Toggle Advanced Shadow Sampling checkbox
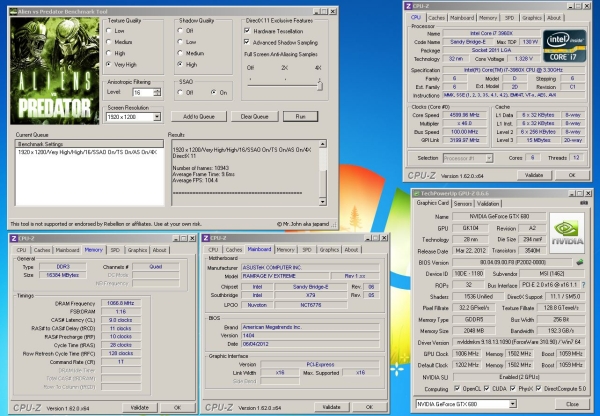This screenshot has width=600, height=416. tap(247, 42)
